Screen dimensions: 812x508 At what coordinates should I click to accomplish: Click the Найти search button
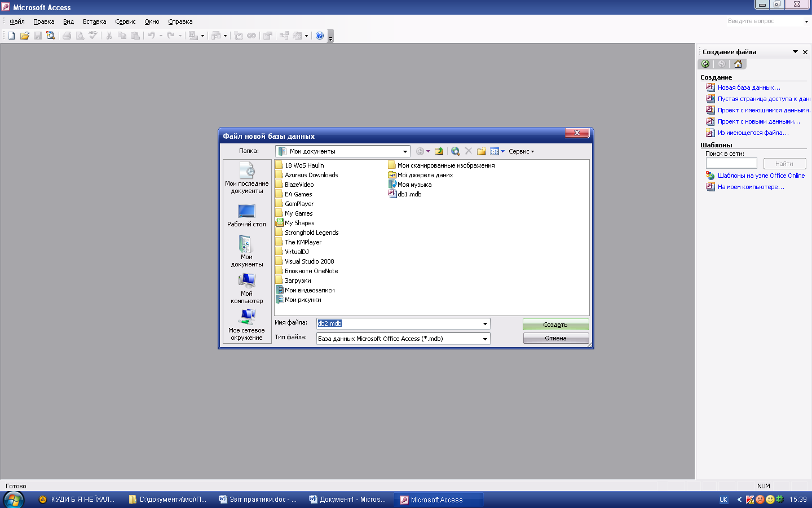coord(784,164)
